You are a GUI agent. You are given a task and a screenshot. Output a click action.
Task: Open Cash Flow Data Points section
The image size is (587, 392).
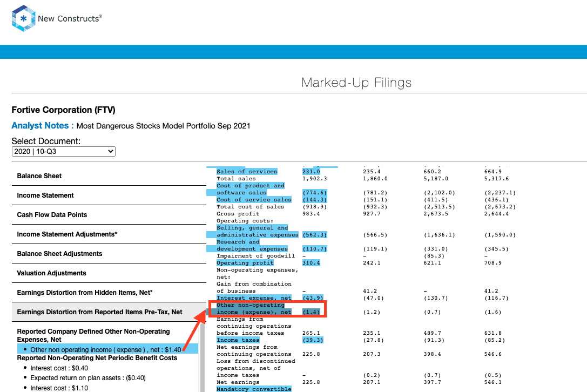tap(109, 215)
